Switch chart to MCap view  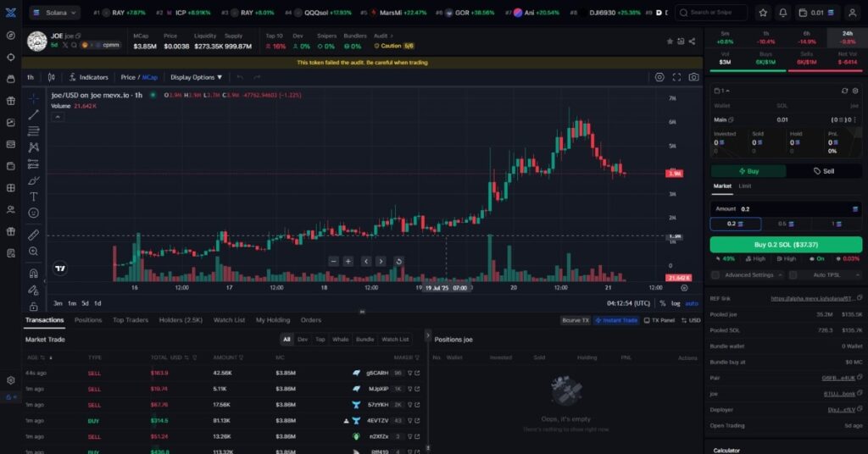[150, 77]
